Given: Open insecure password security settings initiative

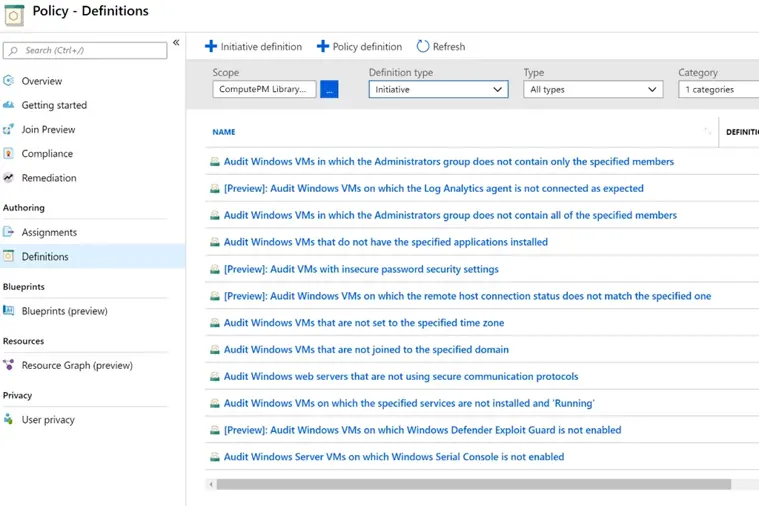Looking at the screenshot, I should pyautogui.click(x=361, y=269).
